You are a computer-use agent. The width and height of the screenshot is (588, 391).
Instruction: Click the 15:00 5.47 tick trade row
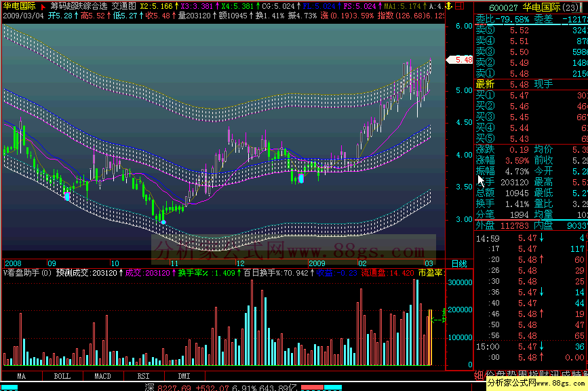pos(531,347)
